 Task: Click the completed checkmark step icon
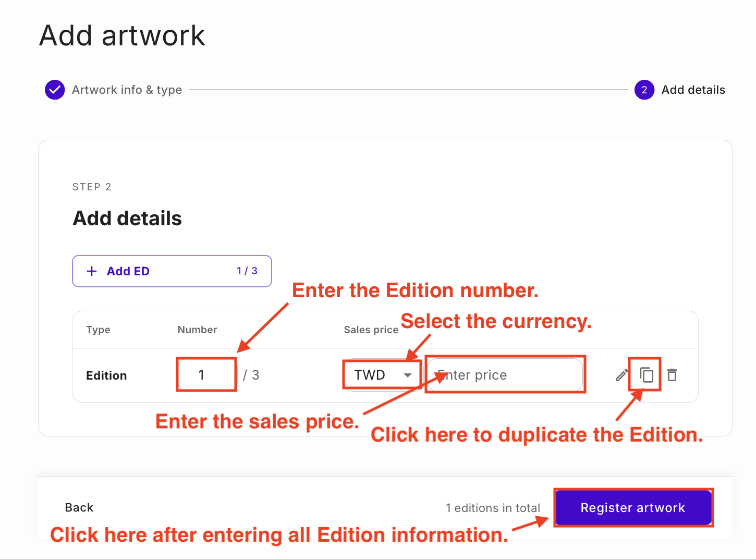pyautogui.click(x=55, y=90)
